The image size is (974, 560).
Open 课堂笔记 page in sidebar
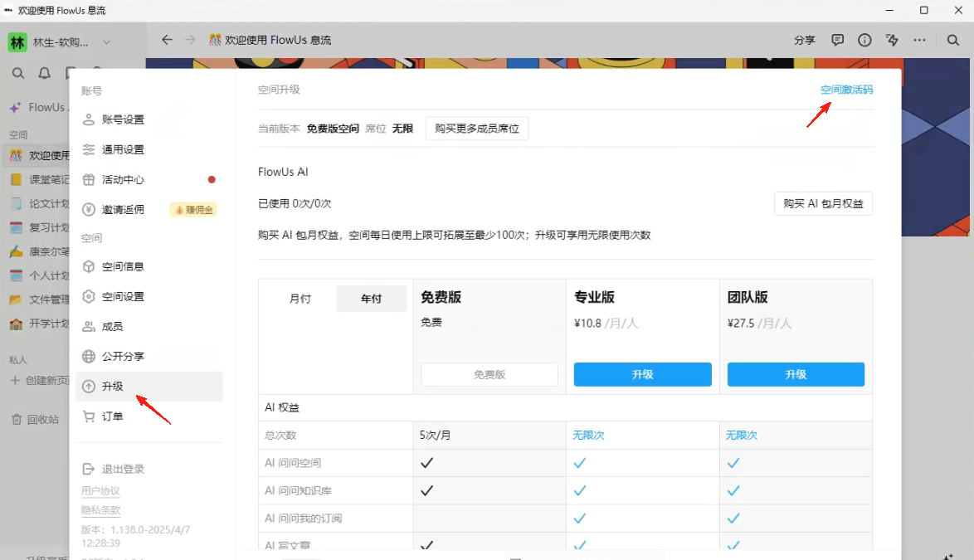point(37,179)
